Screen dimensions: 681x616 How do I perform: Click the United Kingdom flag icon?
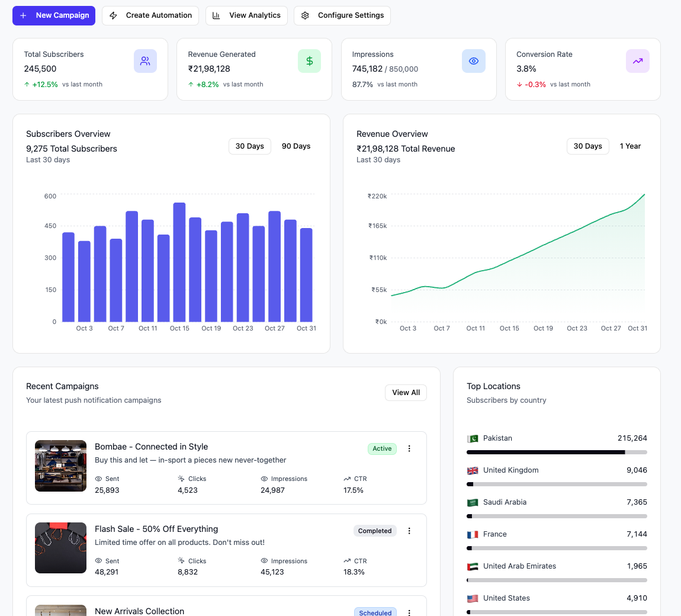[x=473, y=470]
